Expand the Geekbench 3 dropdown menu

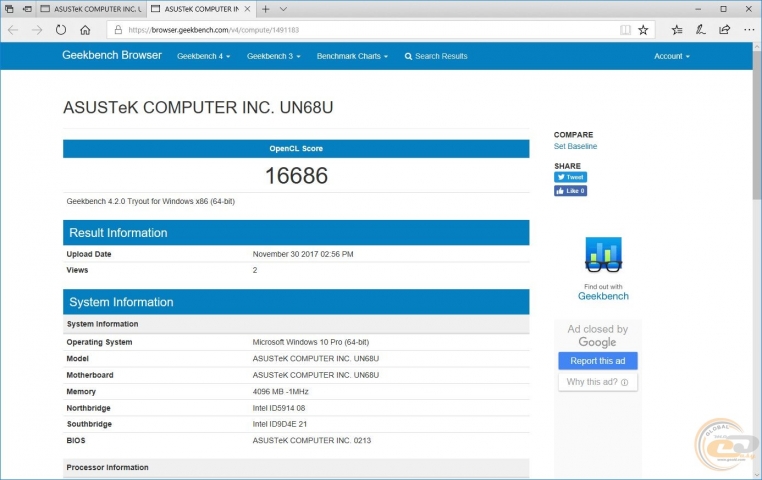coord(274,56)
